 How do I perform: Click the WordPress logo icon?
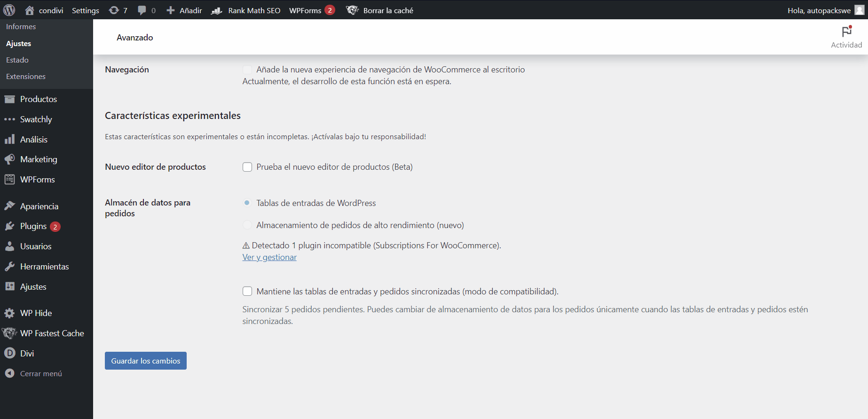click(9, 10)
